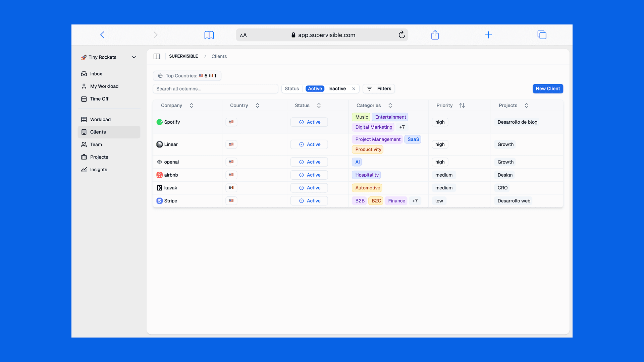644x362 pixels.
Task: Open the AA reader text settings
Action: (243, 35)
